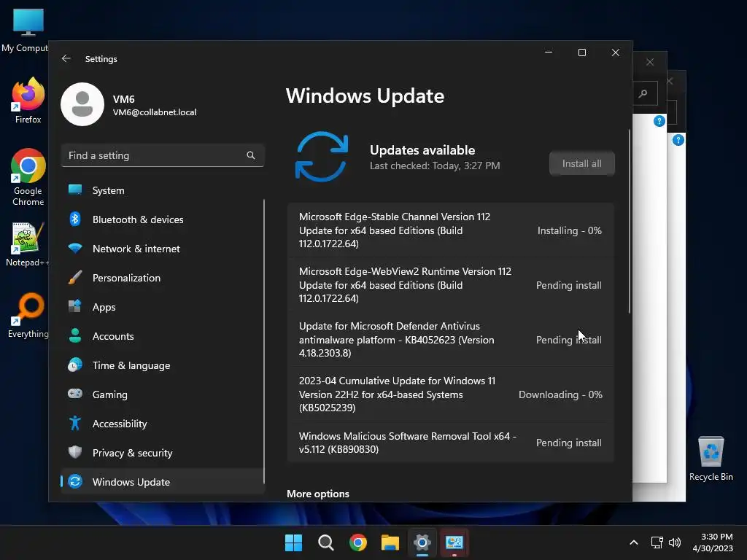Open Bluetooth & devices settings

[x=162, y=219]
